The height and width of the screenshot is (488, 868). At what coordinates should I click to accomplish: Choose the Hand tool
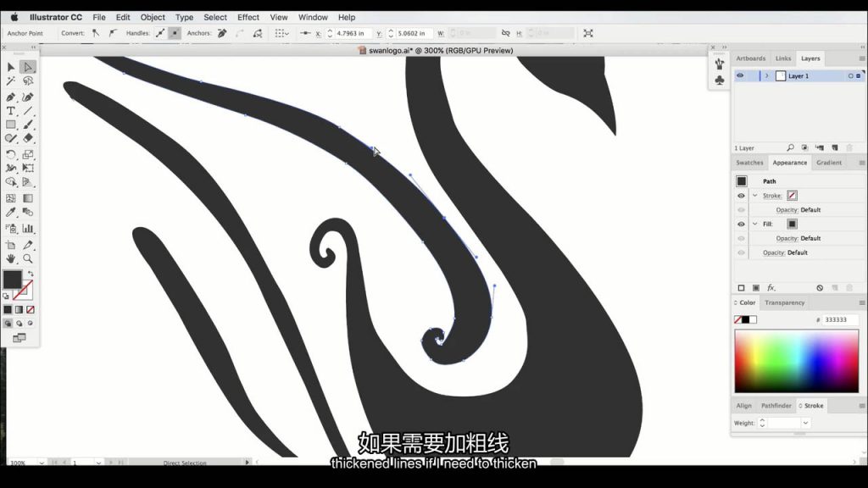[x=11, y=258]
